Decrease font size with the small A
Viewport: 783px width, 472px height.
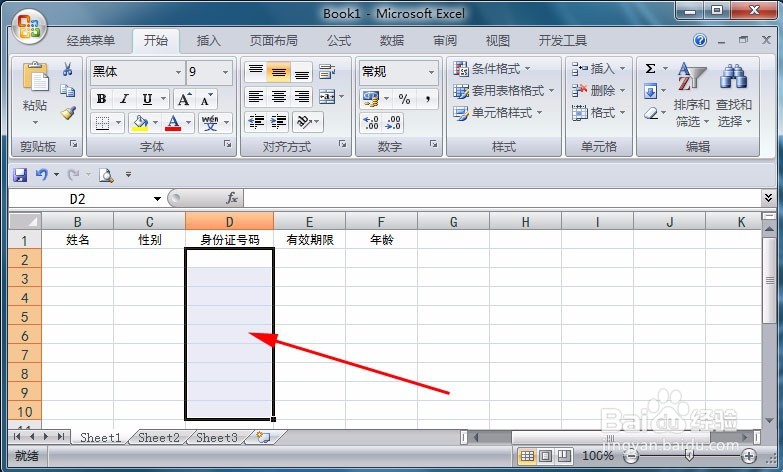click(x=206, y=99)
